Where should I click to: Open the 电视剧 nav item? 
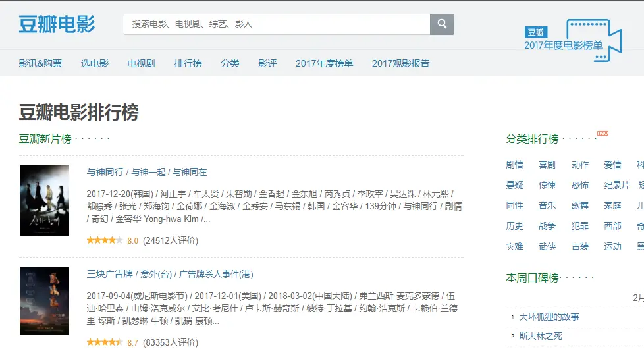[x=141, y=63]
